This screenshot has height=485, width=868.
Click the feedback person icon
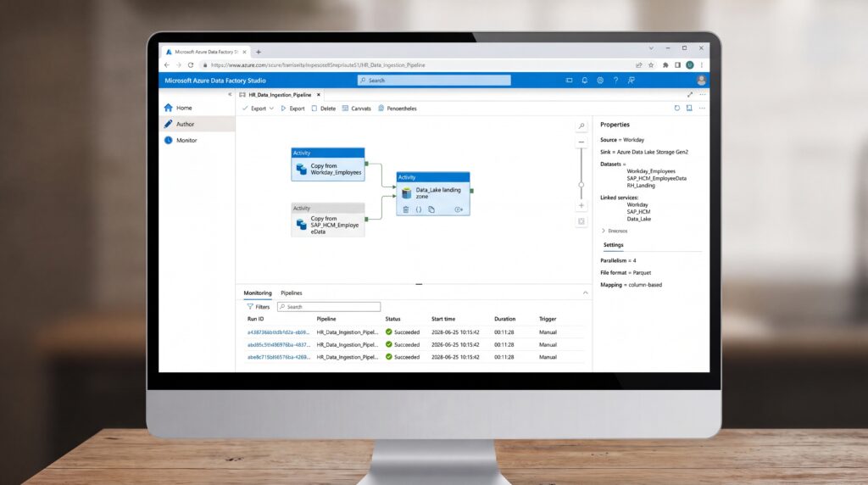[x=631, y=81]
